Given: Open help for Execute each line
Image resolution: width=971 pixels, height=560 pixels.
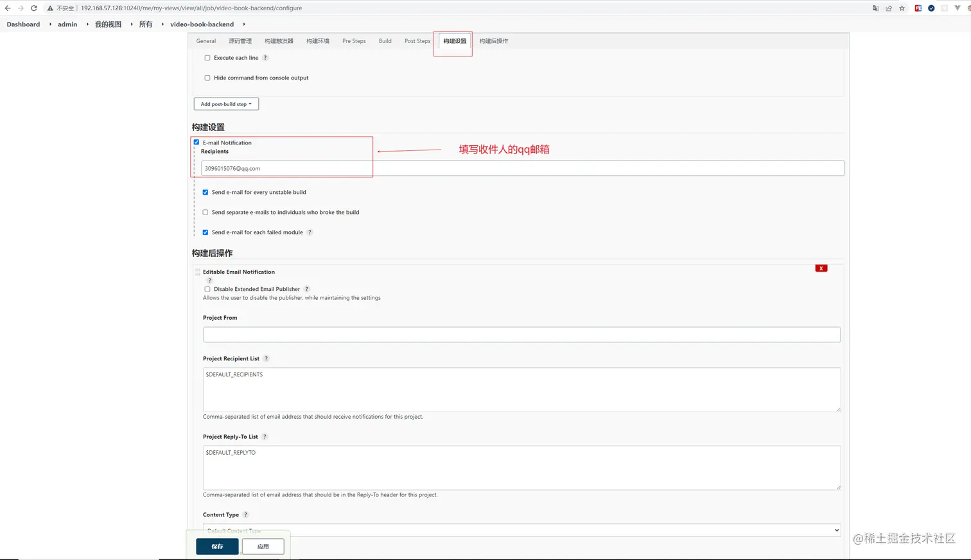Looking at the screenshot, I should click(x=265, y=58).
